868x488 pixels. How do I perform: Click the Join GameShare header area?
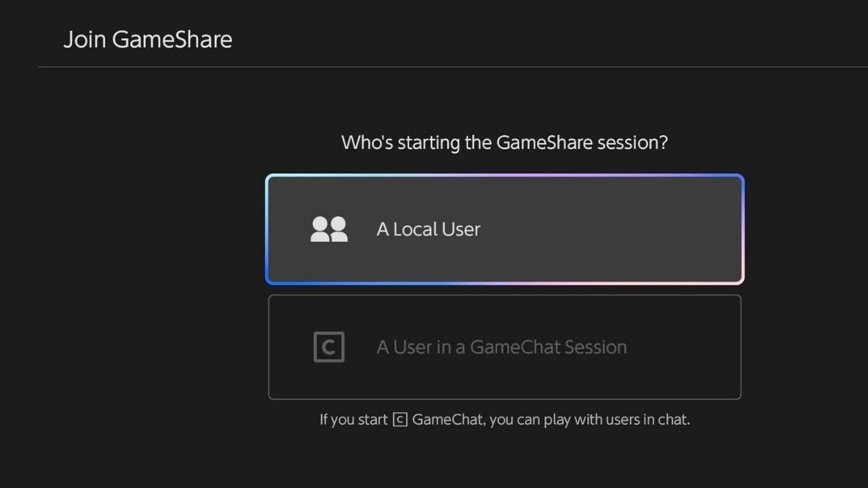[148, 39]
